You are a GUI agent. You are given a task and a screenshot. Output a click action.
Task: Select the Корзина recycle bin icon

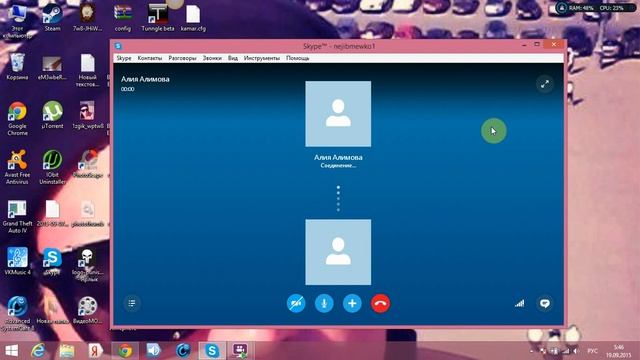point(17,67)
